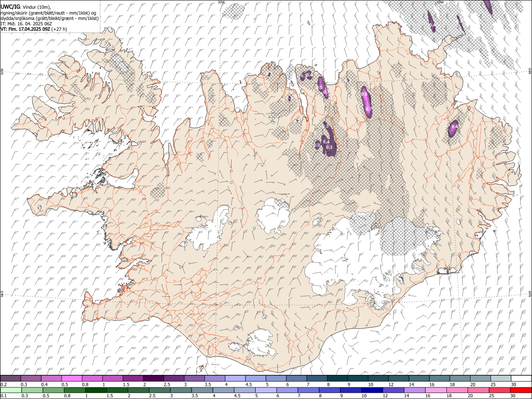532x399 pixels.
Task: Click the white Mýrdalsjökull glacier near south coast
Action: click(261, 344)
